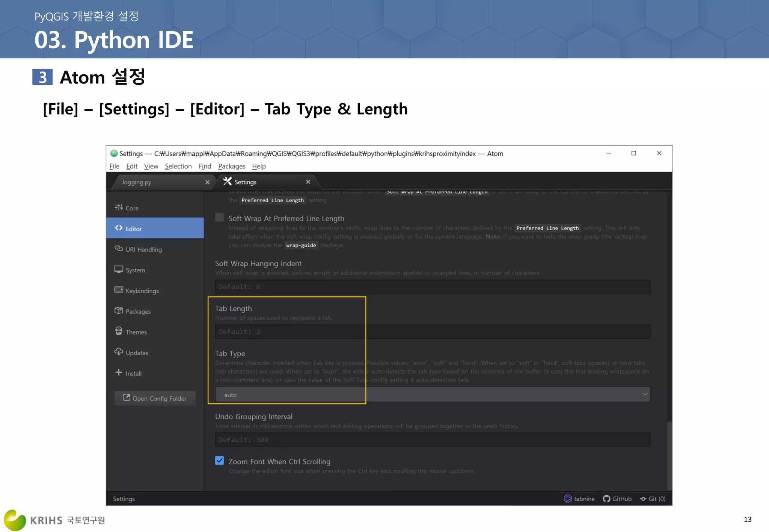
Task: Expand the Tab Type dropdown
Action: coord(432,395)
